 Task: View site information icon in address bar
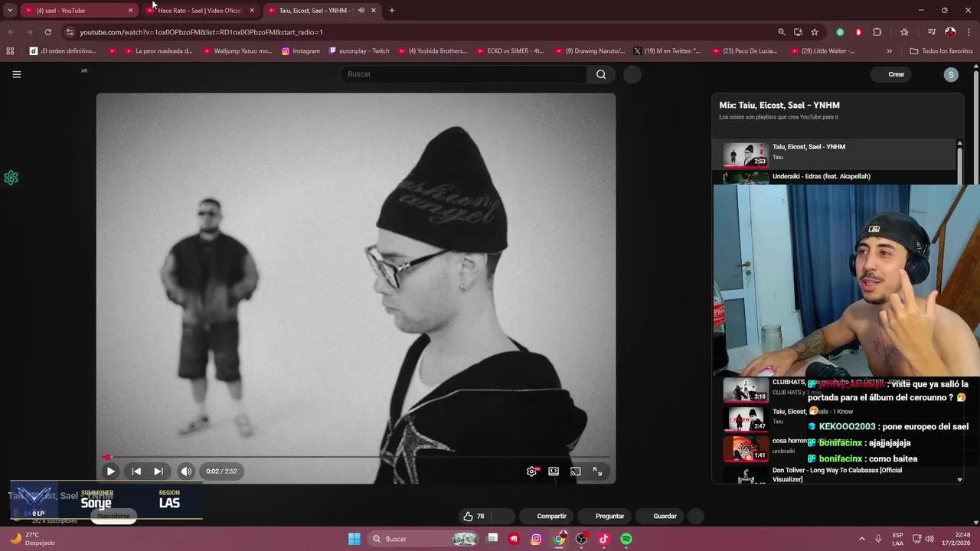tap(70, 32)
